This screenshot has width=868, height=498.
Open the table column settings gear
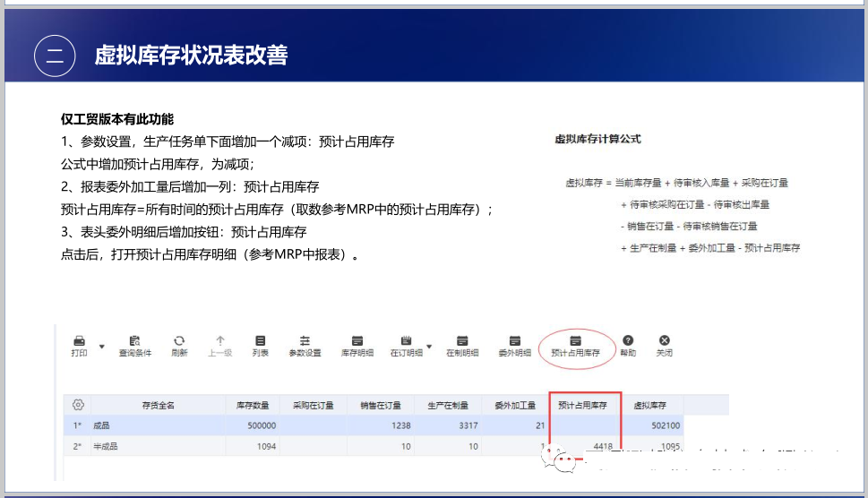(x=78, y=405)
